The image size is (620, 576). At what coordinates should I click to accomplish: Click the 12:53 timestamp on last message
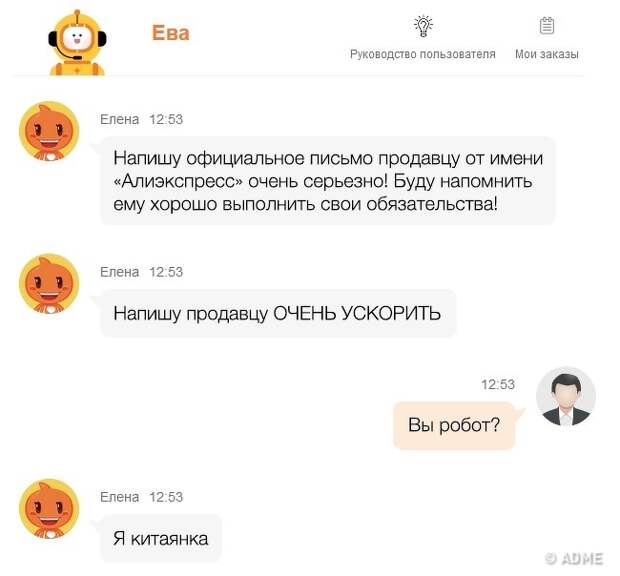coord(166,497)
